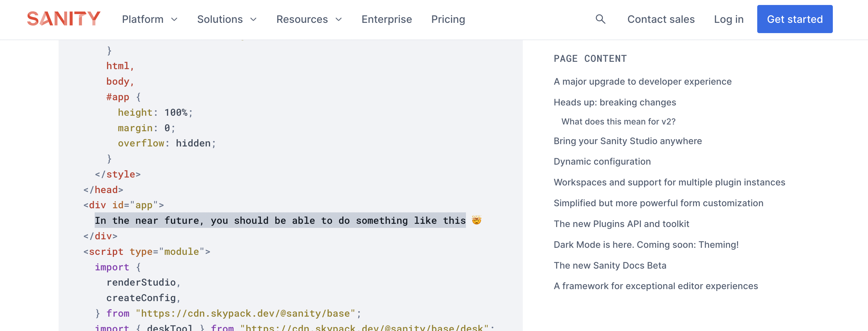Select the Enterprise menu item
The width and height of the screenshot is (868, 331).
387,19
